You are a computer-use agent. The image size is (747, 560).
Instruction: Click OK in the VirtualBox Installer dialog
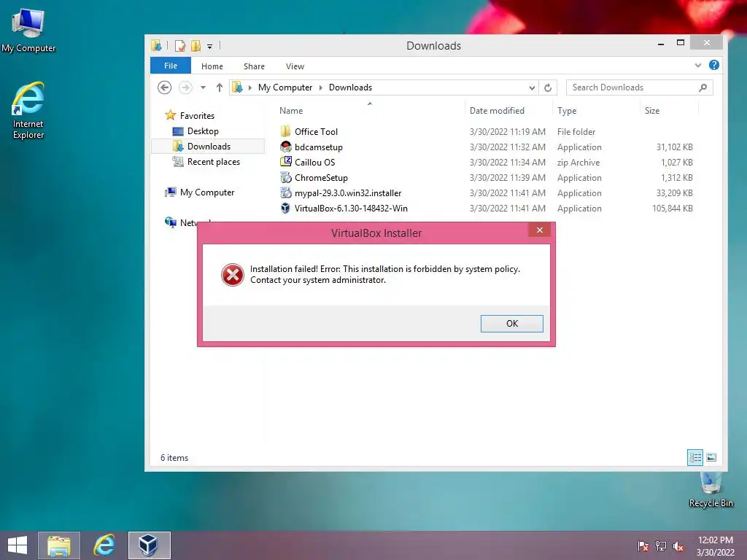pyautogui.click(x=511, y=323)
